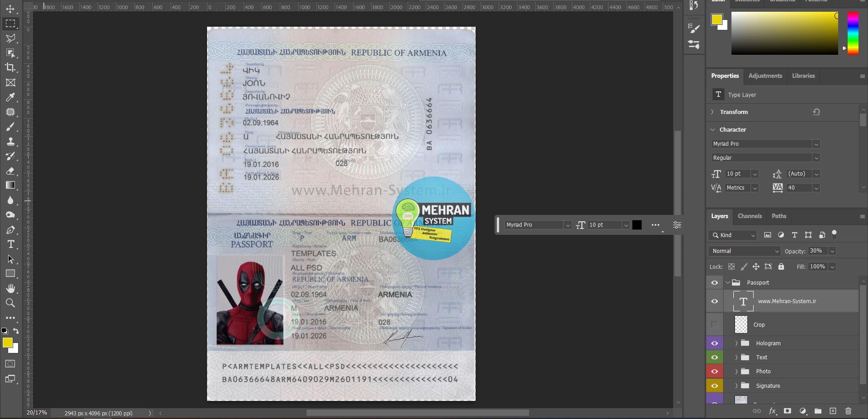This screenshot has height=419, width=868.
Task: Open the Normal blend mode dropdown
Action: click(744, 251)
